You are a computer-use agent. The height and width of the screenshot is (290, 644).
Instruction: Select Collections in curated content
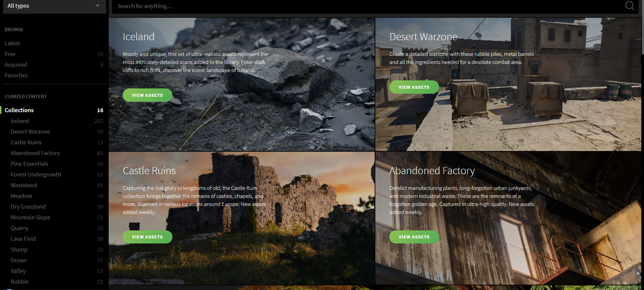(19, 110)
